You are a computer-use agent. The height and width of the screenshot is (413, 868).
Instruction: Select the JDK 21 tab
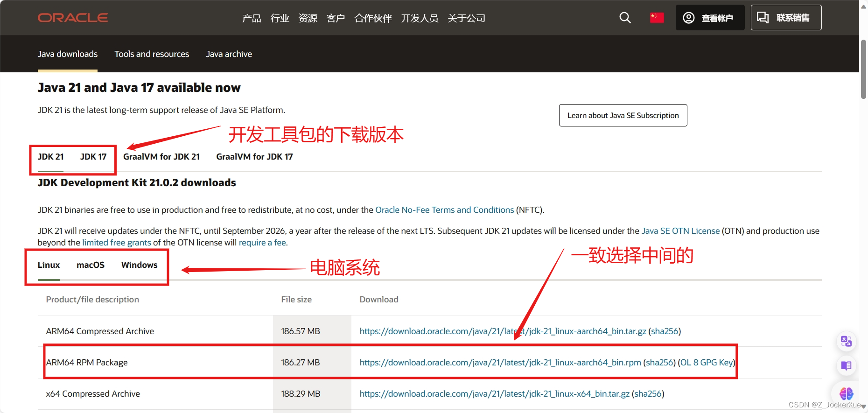coord(50,157)
